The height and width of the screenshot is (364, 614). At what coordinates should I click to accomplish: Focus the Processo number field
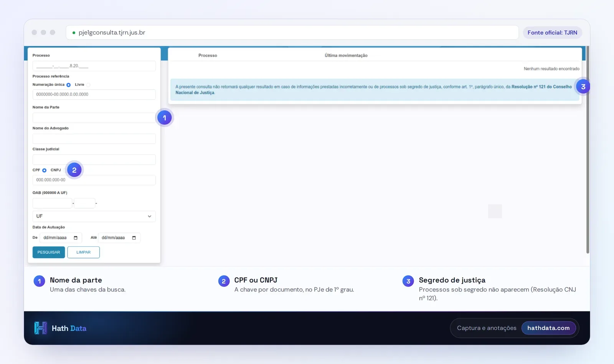(x=94, y=66)
